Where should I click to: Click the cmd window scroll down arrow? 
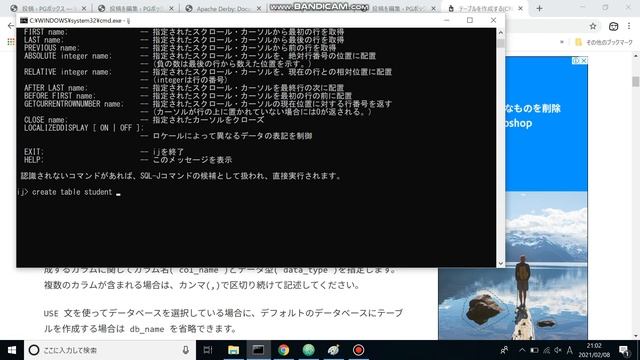point(501,263)
